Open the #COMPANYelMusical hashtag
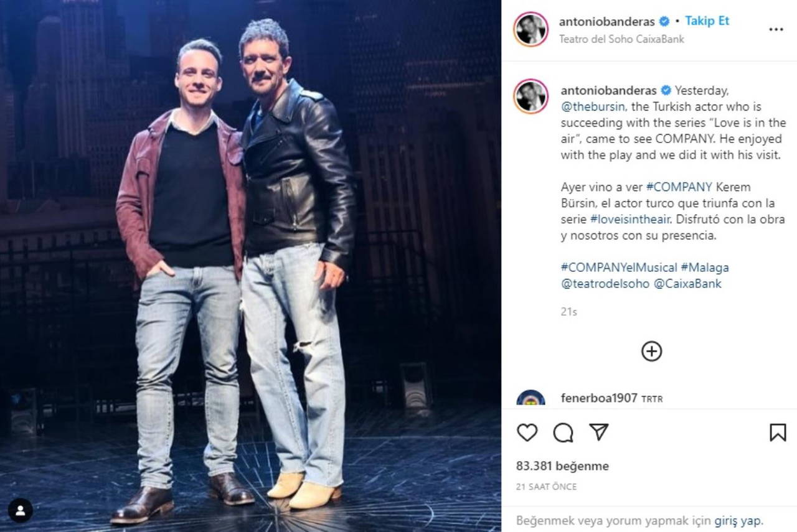Screen dimensions: 797x532 click(x=619, y=268)
